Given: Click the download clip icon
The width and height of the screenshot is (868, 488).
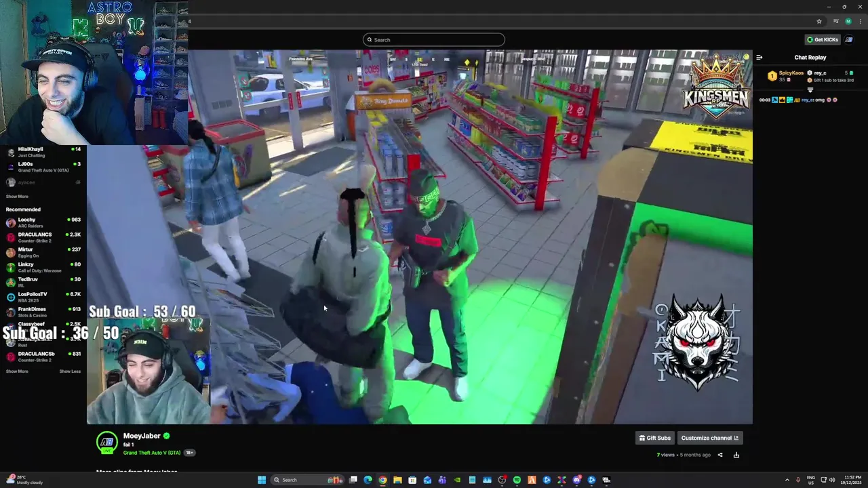Looking at the screenshot, I should pyautogui.click(x=736, y=455).
